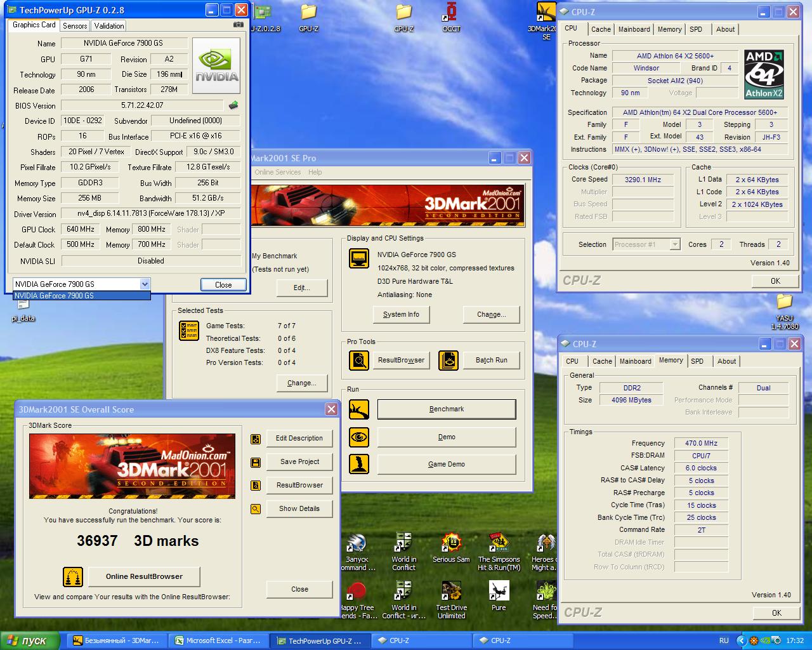
Task: Open the Pure game desktop shortcut
Action: 499,596
